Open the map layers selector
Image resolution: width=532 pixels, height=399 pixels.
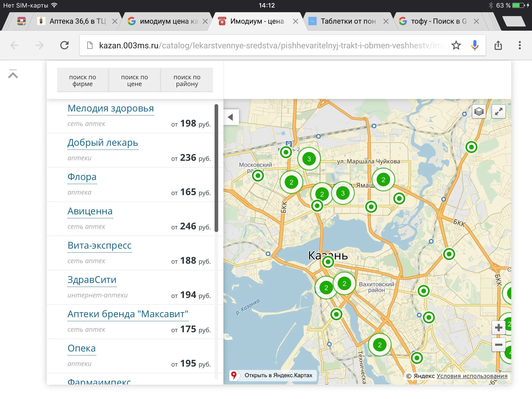click(x=479, y=112)
